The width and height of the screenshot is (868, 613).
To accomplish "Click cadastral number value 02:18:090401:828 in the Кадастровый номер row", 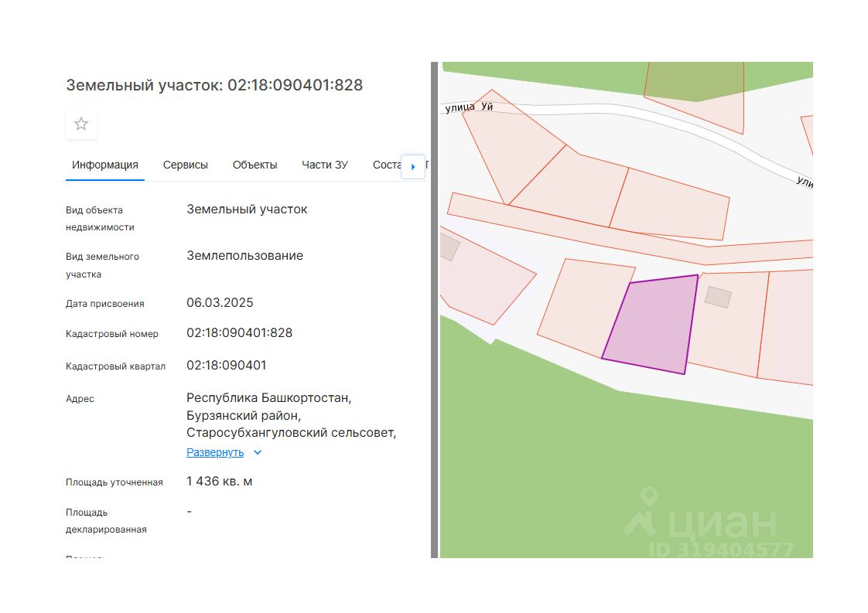I will pos(239,332).
